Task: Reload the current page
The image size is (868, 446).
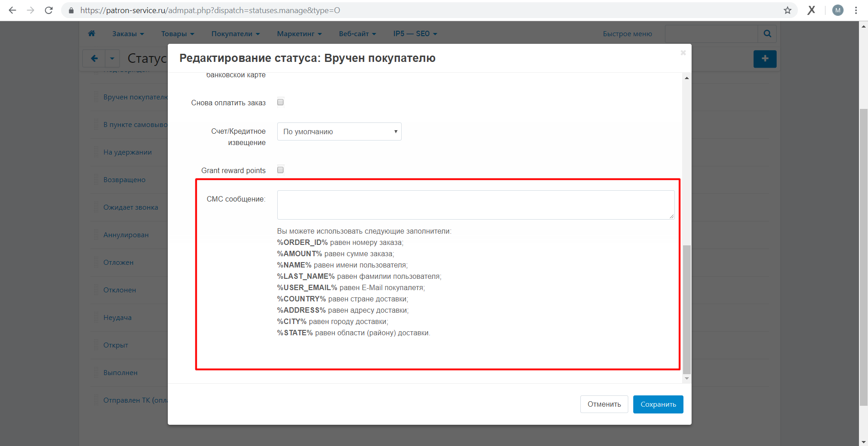Action: tap(49, 10)
